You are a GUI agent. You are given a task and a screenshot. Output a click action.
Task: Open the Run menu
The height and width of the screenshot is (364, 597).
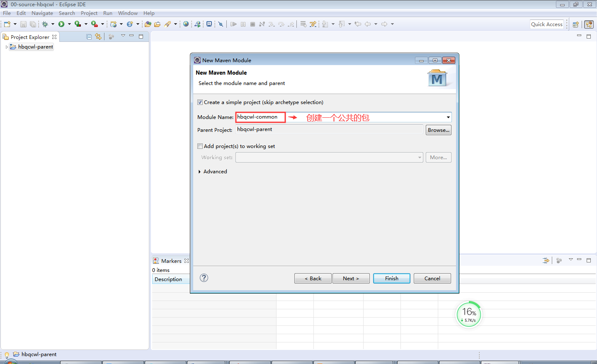[x=108, y=13]
